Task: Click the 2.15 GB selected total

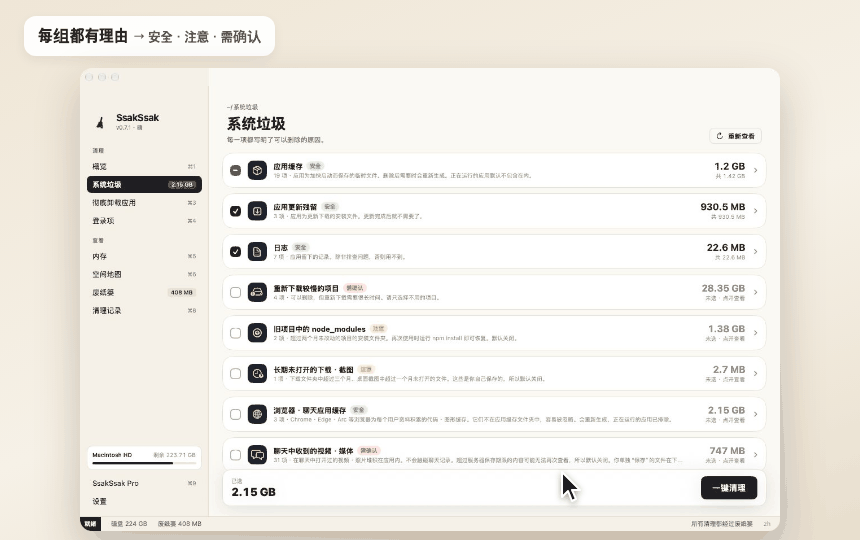Action: coord(253,492)
